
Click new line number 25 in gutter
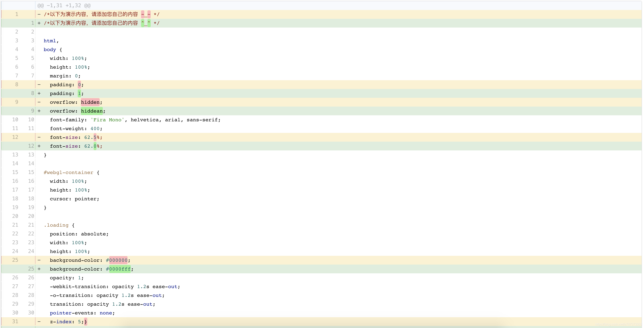31,269
